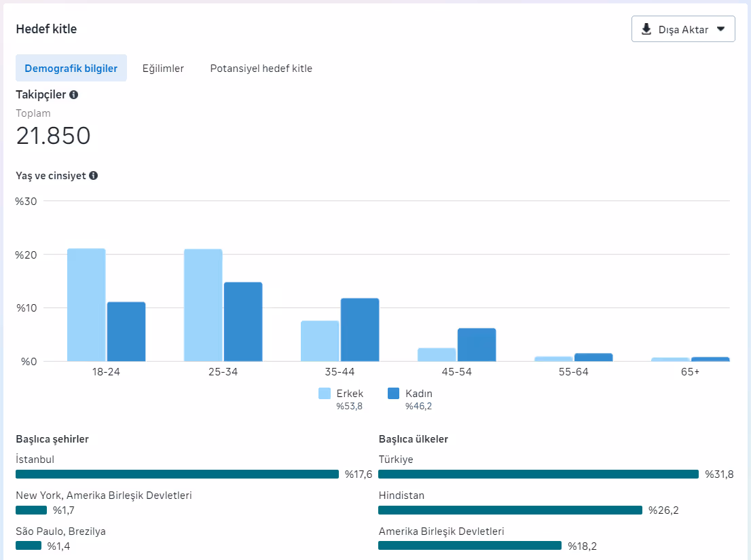Click the %18,2 value
The height and width of the screenshot is (560, 751).
tap(582, 546)
